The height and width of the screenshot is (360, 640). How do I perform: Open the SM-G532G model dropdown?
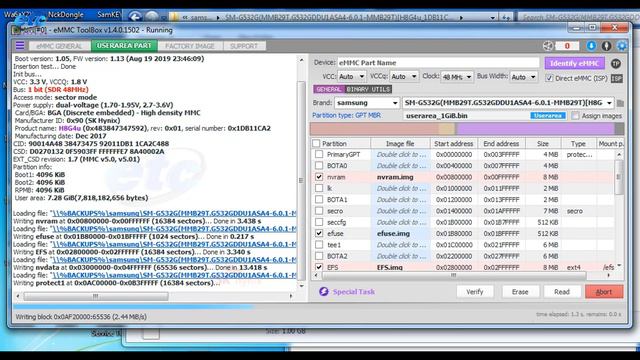pos(508,103)
